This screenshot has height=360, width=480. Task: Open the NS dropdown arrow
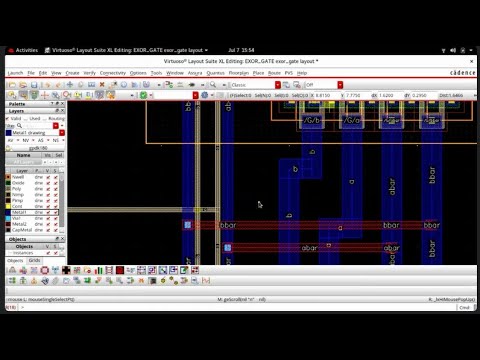tap(63, 140)
